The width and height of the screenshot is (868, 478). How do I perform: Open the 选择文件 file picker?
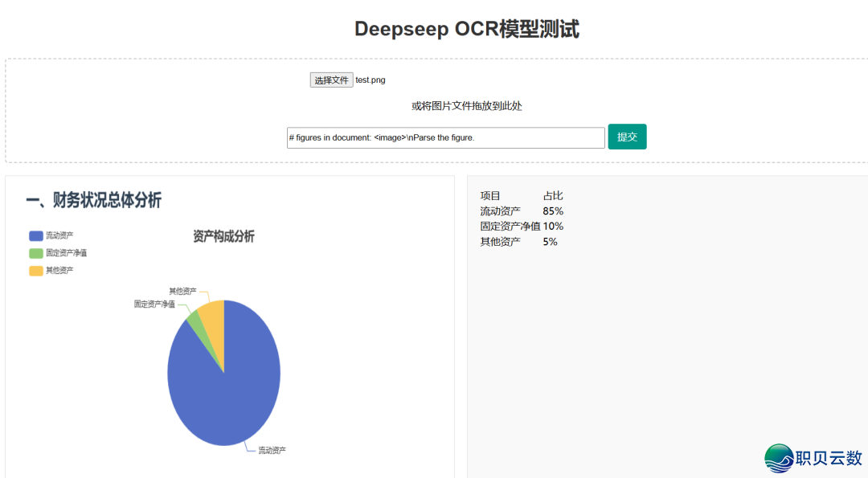(331, 80)
